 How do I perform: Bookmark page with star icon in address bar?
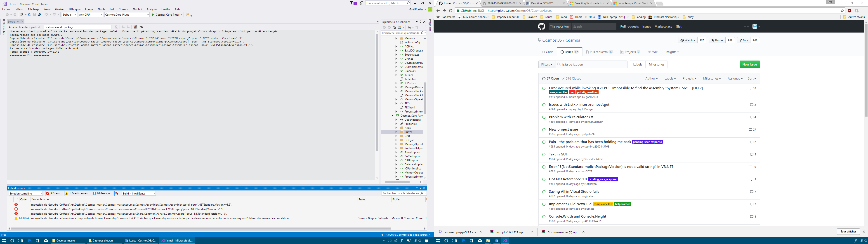[x=842, y=11]
